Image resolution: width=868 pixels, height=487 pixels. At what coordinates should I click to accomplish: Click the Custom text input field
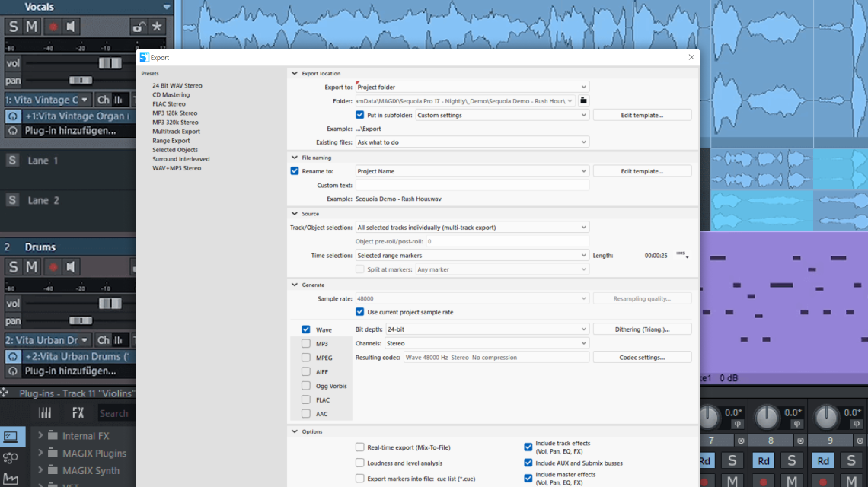472,186
